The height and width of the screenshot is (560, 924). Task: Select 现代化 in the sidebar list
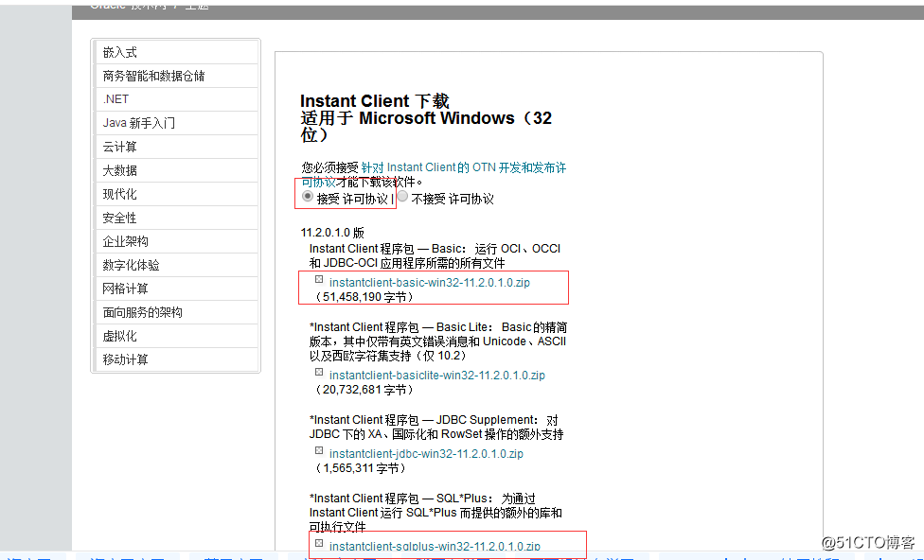coord(175,194)
